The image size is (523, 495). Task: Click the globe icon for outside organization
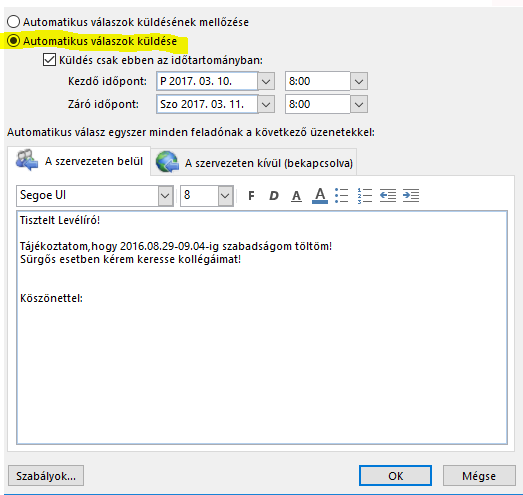click(167, 162)
